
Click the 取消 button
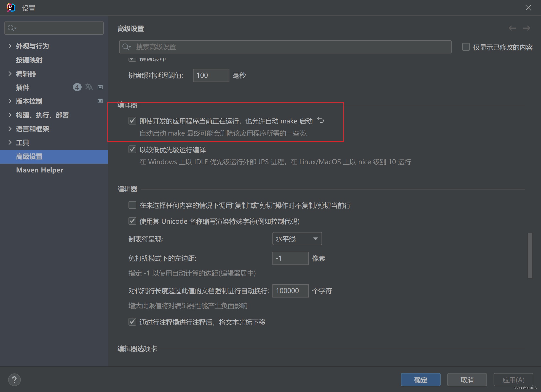(x=467, y=380)
